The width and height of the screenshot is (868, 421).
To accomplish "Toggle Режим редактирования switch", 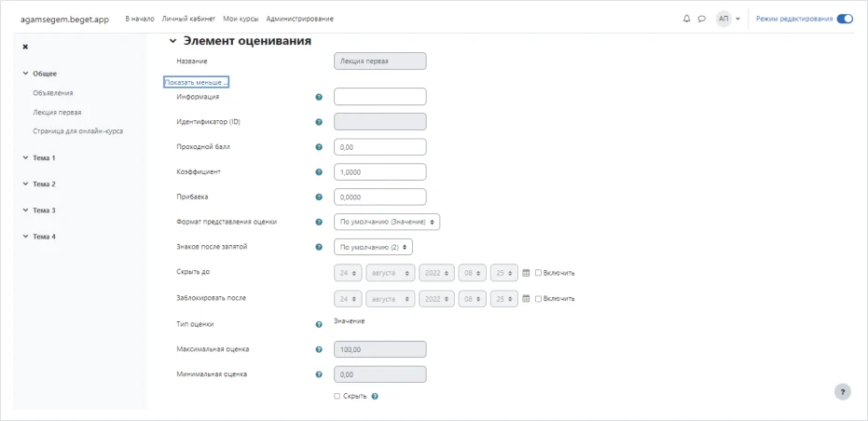I will 845,19.
